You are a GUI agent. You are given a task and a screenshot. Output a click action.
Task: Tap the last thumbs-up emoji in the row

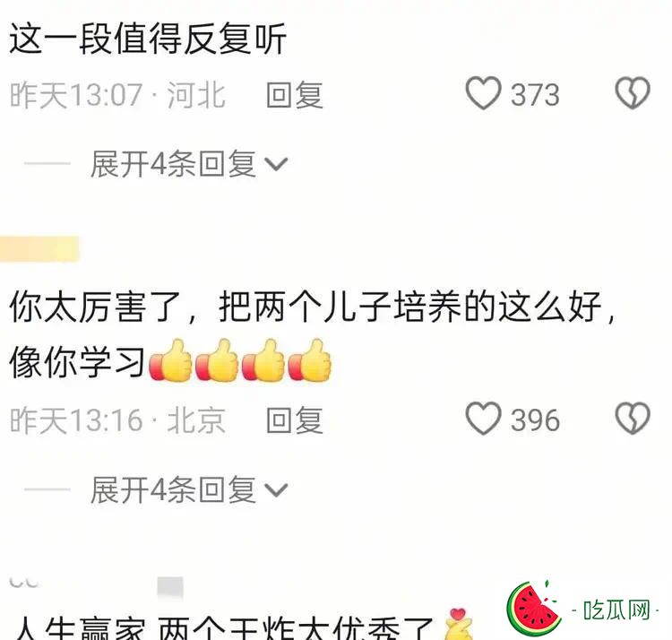310,360
